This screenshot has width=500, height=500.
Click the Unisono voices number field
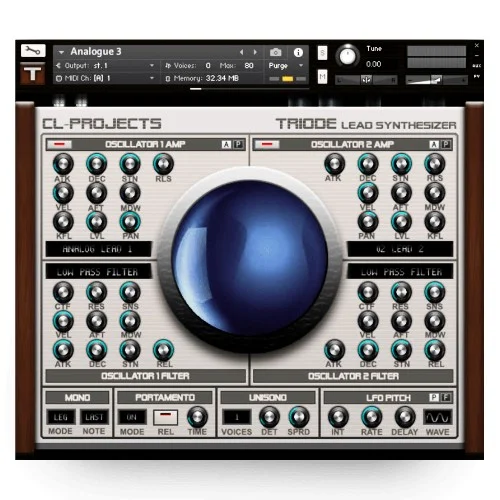pos(237,417)
